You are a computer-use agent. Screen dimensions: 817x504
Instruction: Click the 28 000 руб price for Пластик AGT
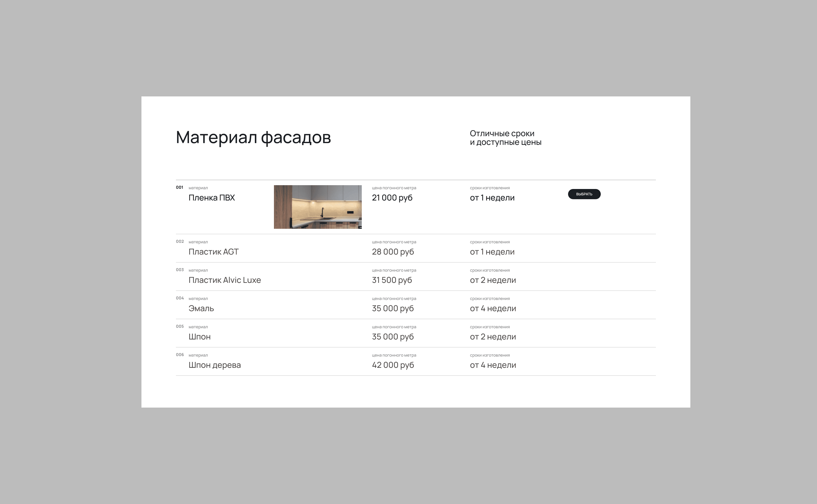point(393,252)
